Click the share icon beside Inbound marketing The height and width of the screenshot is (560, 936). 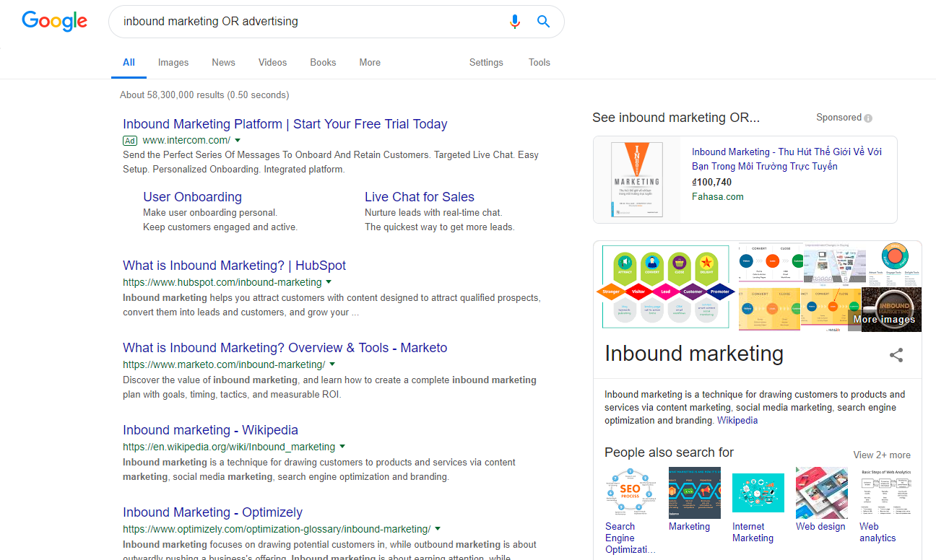pyautogui.click(x=896, y=355)
